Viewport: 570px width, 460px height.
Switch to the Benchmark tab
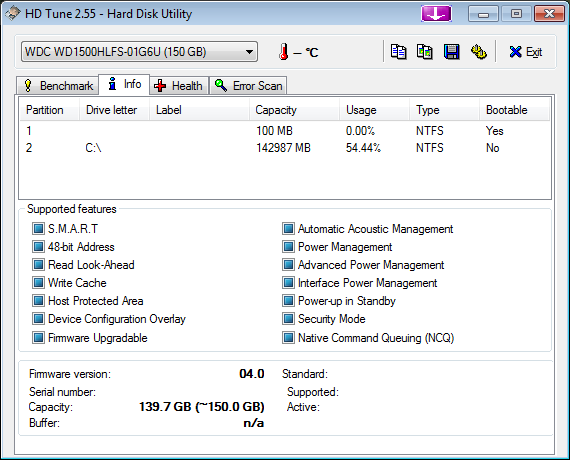pos(58,86)
